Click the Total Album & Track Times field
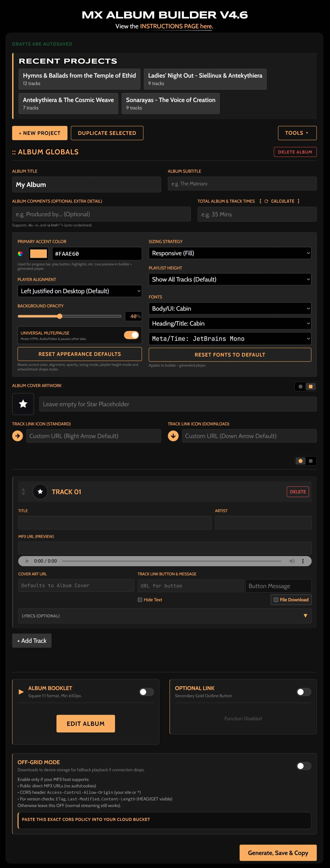The width and height of the screenshot is (330, 868). click(257, 214)
